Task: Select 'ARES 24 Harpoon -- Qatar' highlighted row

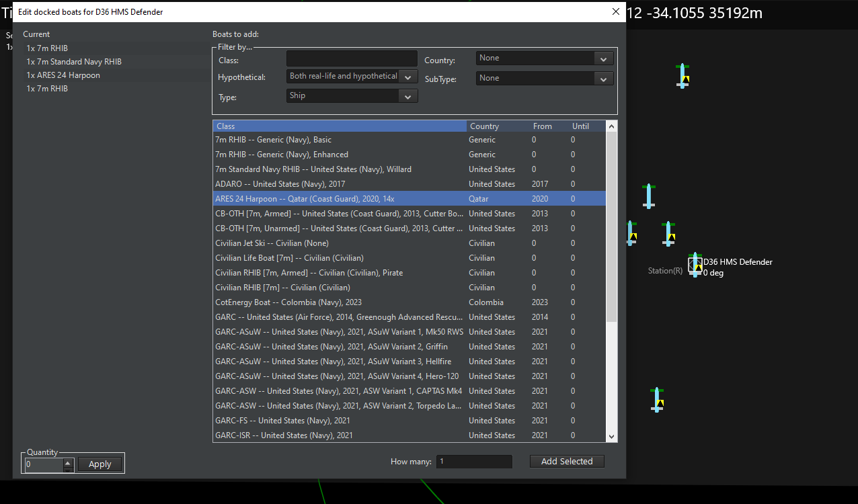Action: coord(409,199)
